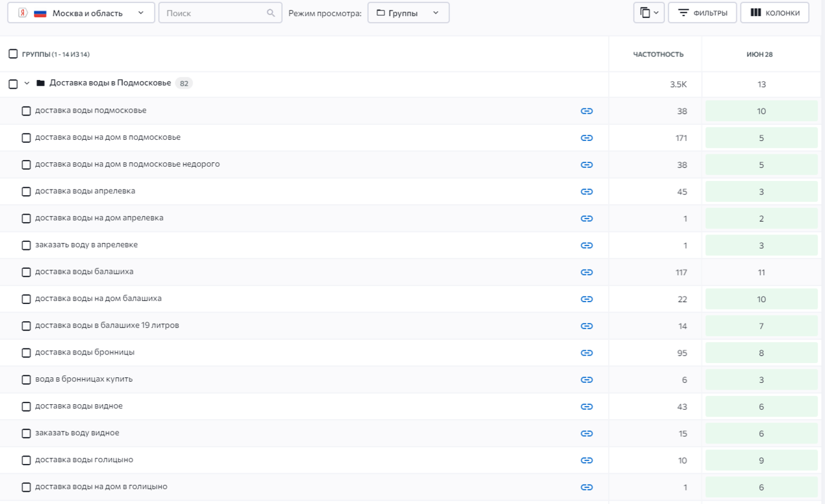This screenshot has height=504, width=825.
Task: Click the 'Июн 28' column header
Action: coord(759,54)
